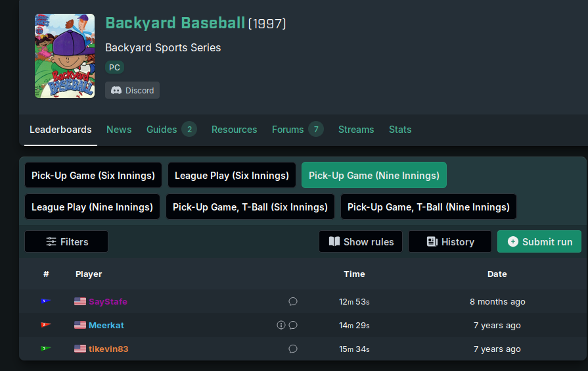The image size is (588, 371).
Task: Open tikevin83's player profile
Action: pos(108,349)
